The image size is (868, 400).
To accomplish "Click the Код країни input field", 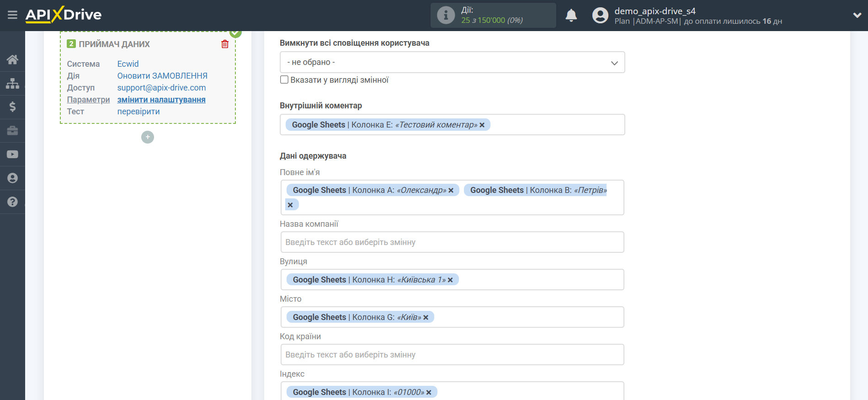I will pyautogui.click(x=452, y=355).
